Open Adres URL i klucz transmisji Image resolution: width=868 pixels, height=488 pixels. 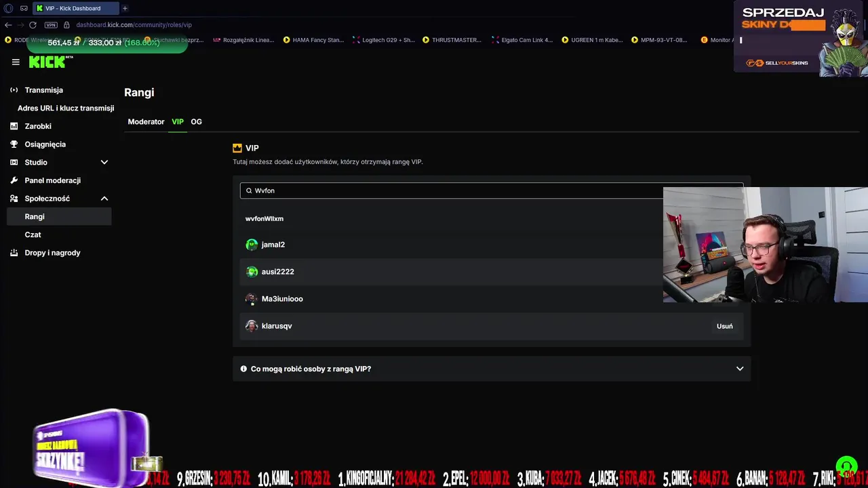[x=66, y=108]
